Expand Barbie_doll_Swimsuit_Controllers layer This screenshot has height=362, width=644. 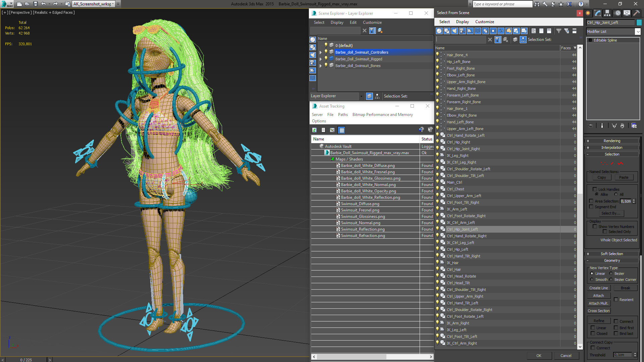tap(320, 52)
